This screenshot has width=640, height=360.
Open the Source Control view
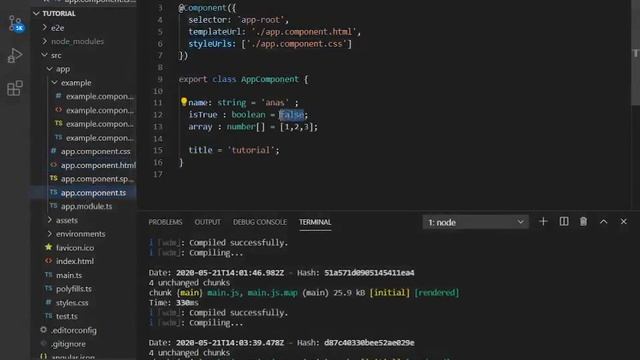click(x=16, y=24)
